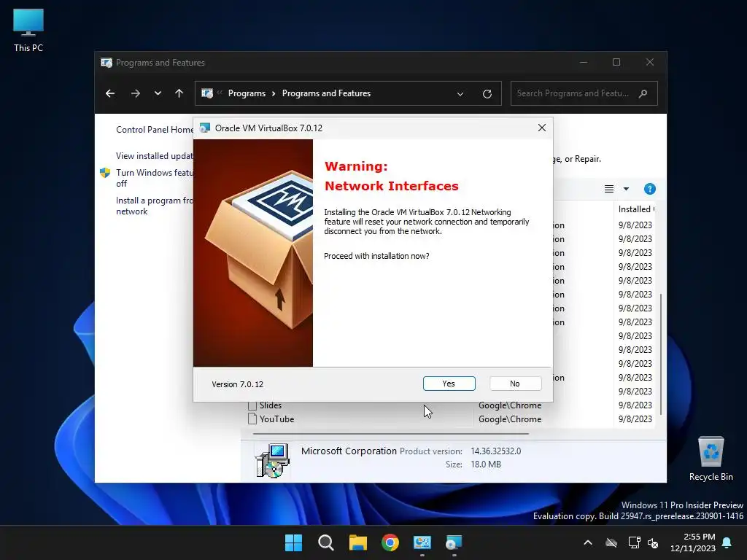Click the network tray icon
Screen dimensions: 747x560
[x=634, y=542]
